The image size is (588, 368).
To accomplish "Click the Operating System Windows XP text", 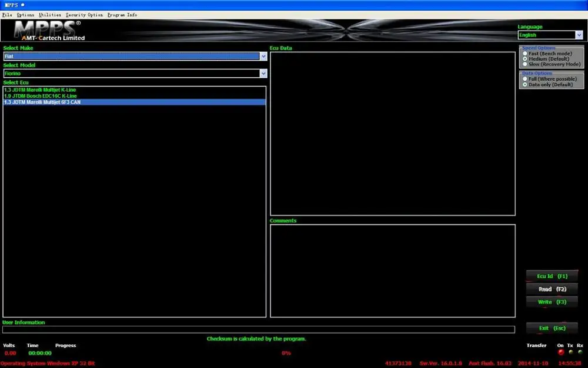I will point(48,363).
